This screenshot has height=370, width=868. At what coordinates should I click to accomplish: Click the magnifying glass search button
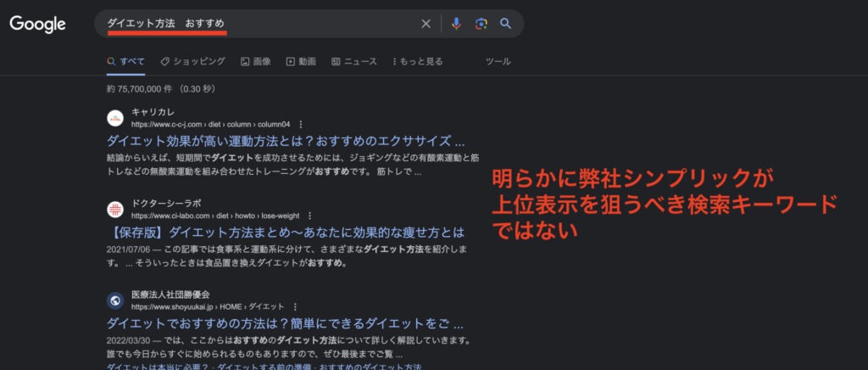pos(506,24)
